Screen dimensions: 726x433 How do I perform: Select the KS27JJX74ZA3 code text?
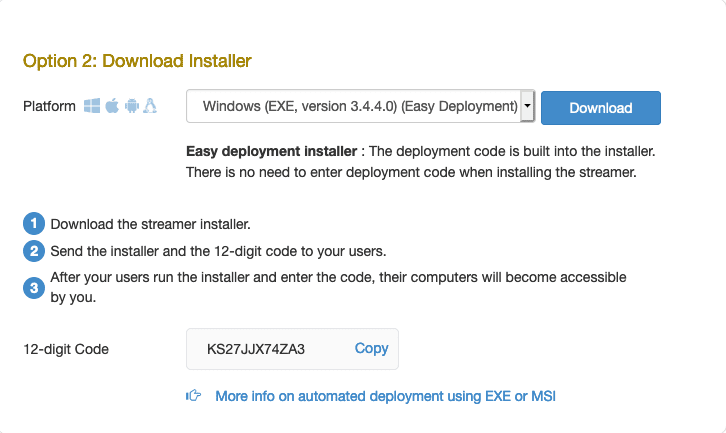[256, 349]
